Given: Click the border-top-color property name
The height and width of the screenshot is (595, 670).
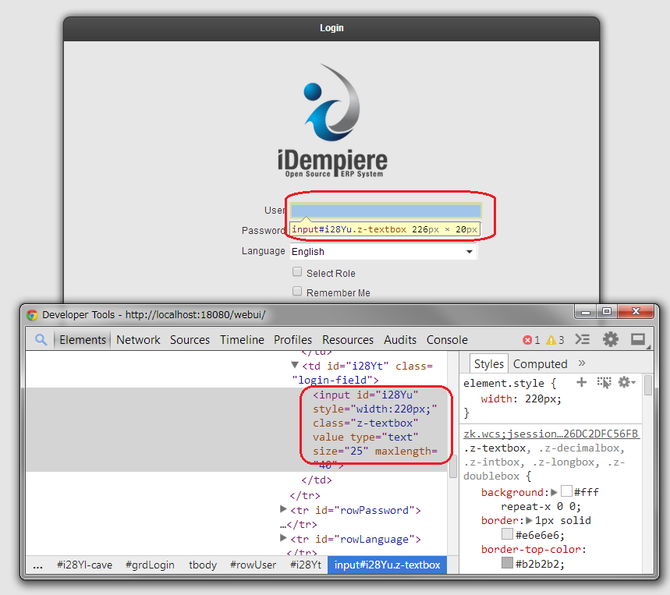Looking at the screenshot, I should point(533,549).
